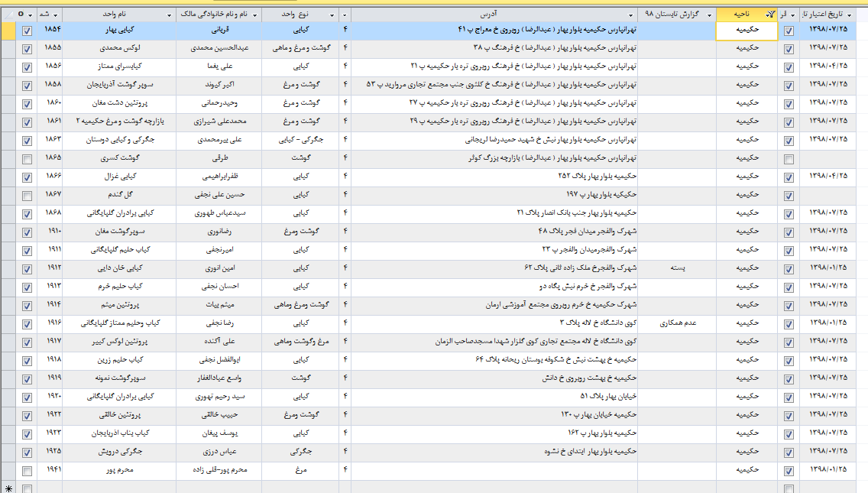
Task: Select the owner cell حسین علی نجفی
Action: pos(219,195)
